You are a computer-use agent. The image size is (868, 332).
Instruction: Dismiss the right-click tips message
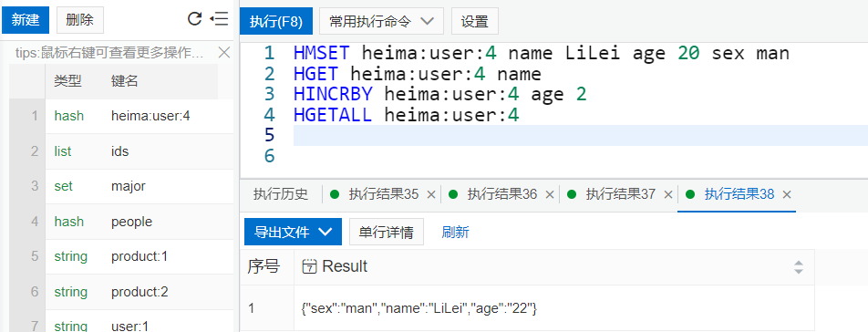click(x=223, y=53)
